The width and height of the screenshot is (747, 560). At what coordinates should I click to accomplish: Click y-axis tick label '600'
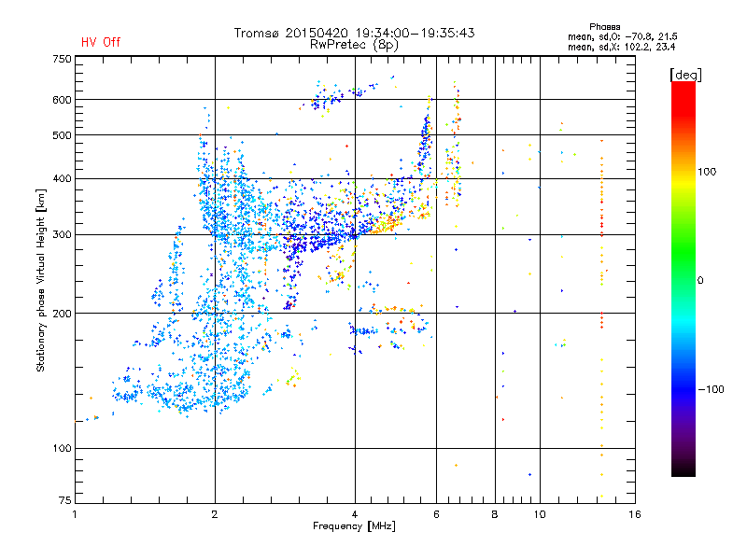(62, 100)
